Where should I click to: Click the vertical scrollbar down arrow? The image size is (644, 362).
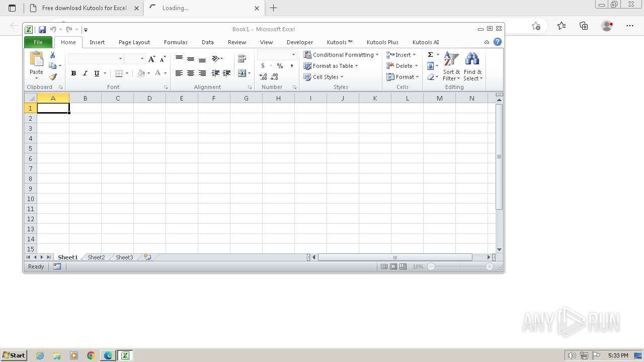[x=499, y=249]
